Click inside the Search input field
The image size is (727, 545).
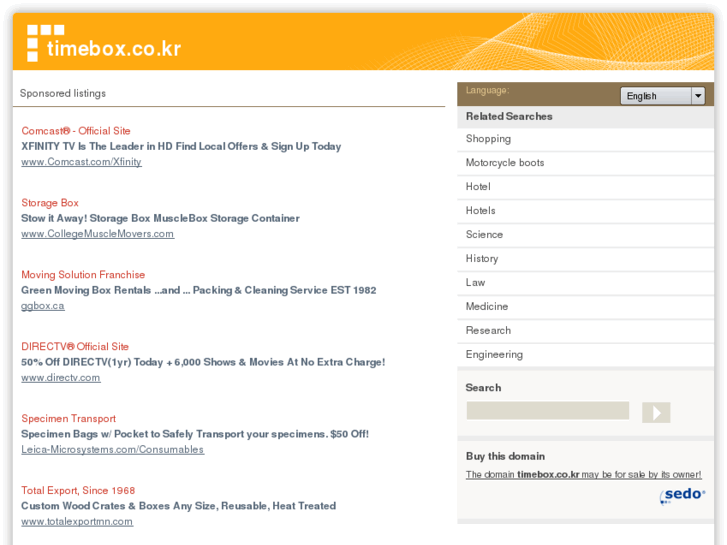coord(548,410)
